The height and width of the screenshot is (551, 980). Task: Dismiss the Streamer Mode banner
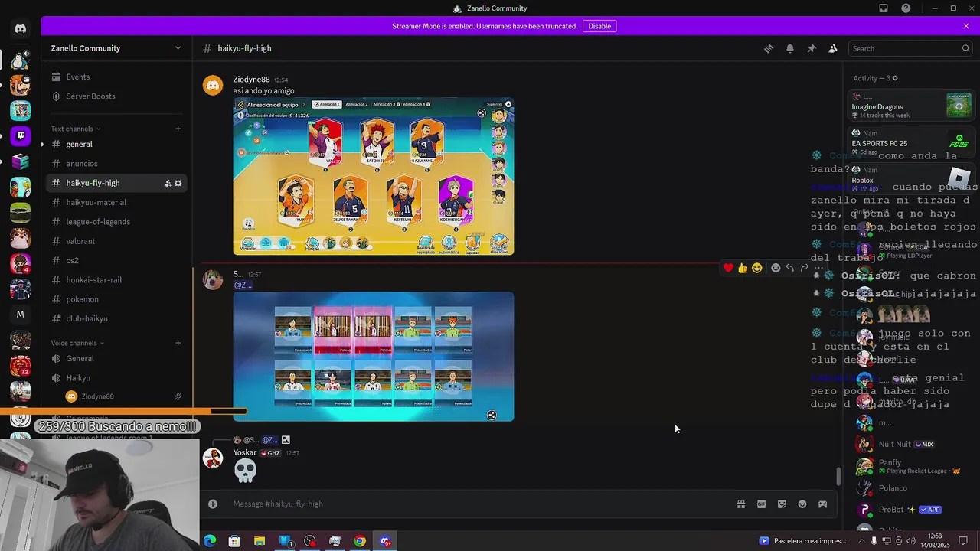[x=966, y=26]
